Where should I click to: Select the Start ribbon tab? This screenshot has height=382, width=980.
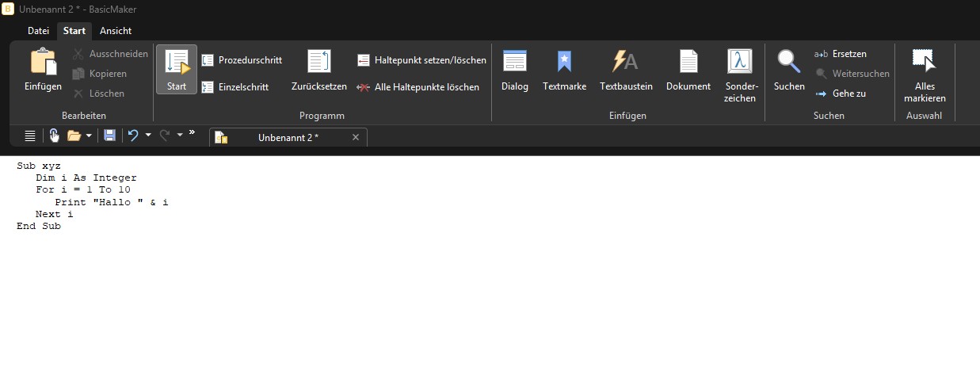point(74,31)
